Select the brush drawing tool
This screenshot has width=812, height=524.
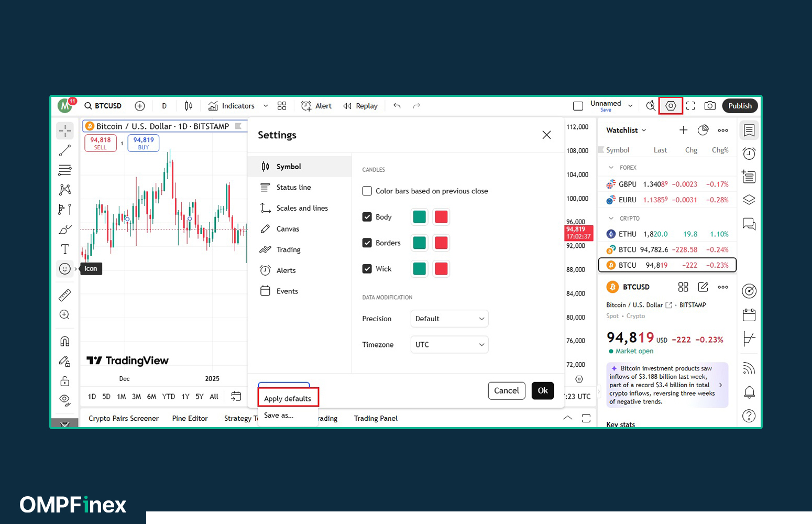tap(65, 229)
